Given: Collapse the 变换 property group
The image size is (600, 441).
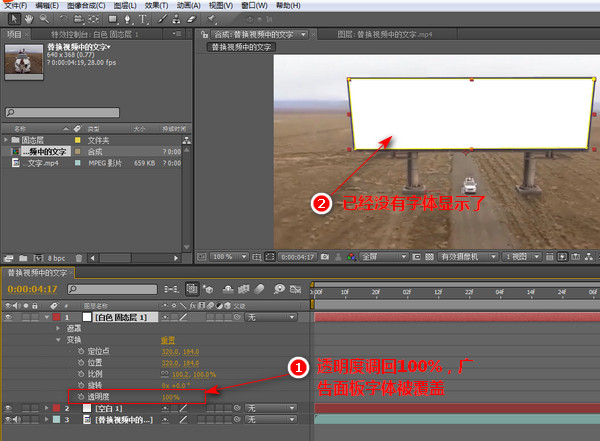Looking at the screenshot, I should 58,340.
